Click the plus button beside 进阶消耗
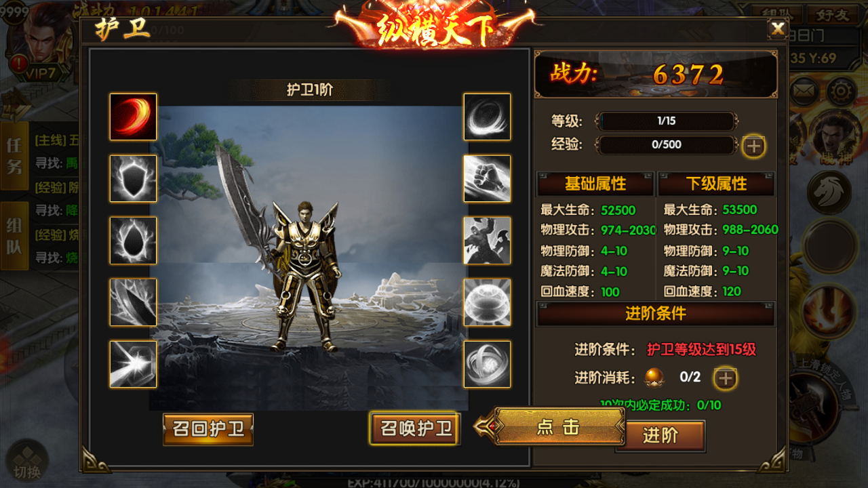868x488 pixels. pos(726,378)
